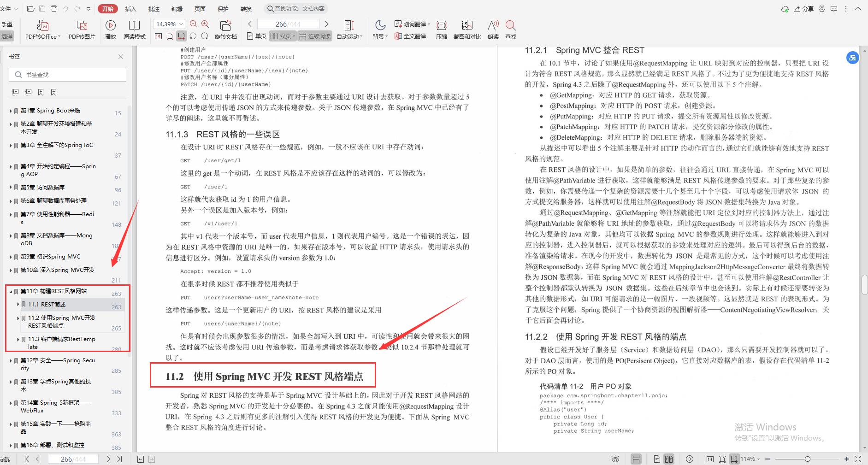Screen dimensions: 868x465
Task: Switch to 保护 ribbon tab
Action: coord(223,9)
